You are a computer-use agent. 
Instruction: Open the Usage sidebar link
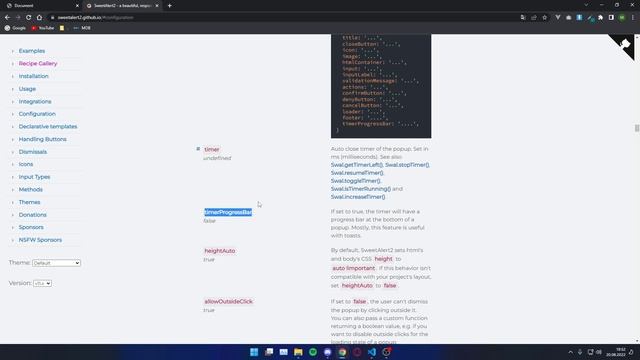pyautogui.click(x=27, y=89)
